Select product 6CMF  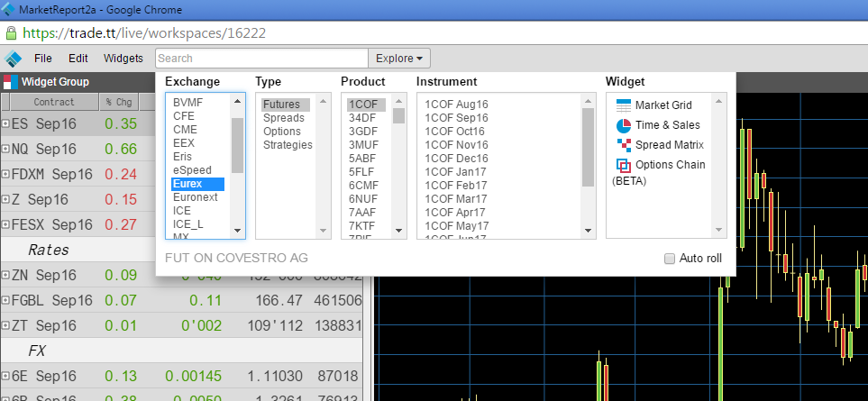pyautogui.click(x=364, y=186)
